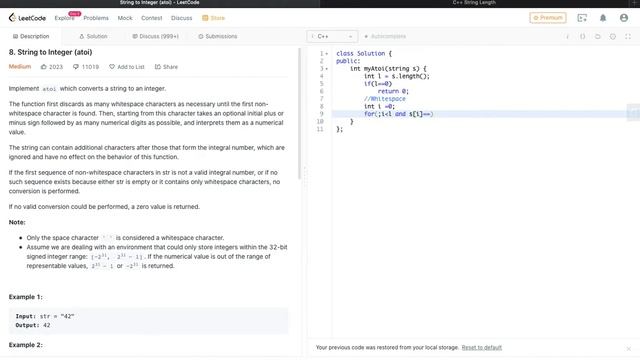Open the Discuss menu in the top navigation
Image resolution: width=640 pixels, height=360 pixels.
coord(182,18)
